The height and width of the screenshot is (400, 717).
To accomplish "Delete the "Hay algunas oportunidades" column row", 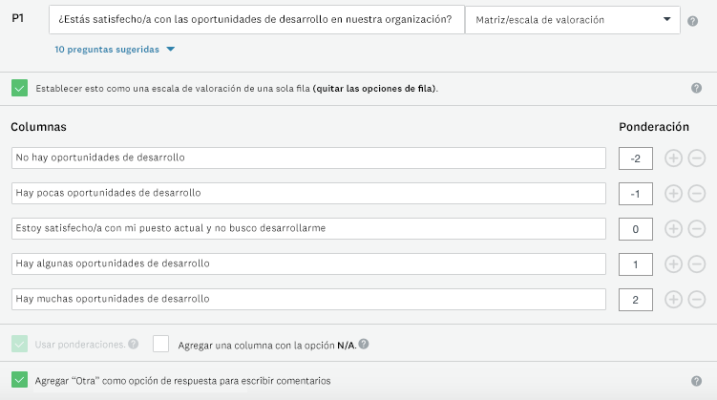I will click(x=697, y=264).
